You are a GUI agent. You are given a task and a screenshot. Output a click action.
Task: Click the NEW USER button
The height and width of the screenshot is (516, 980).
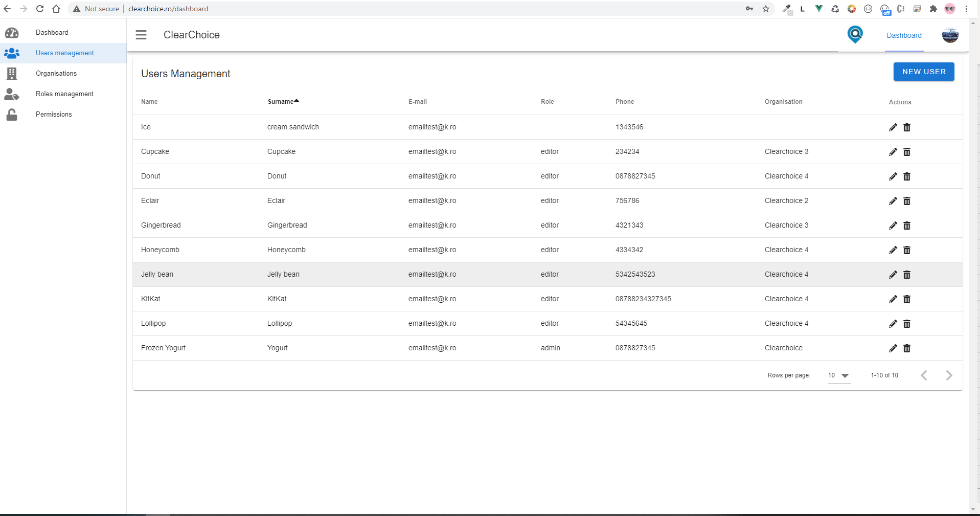[923, 72]
